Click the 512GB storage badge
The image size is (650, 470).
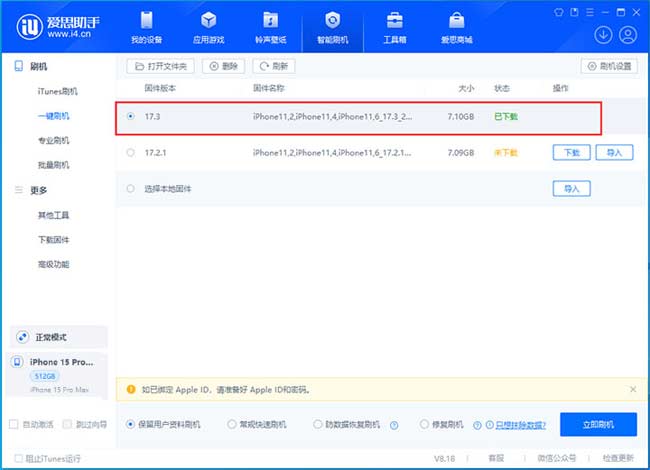click(x=45, y=376)
